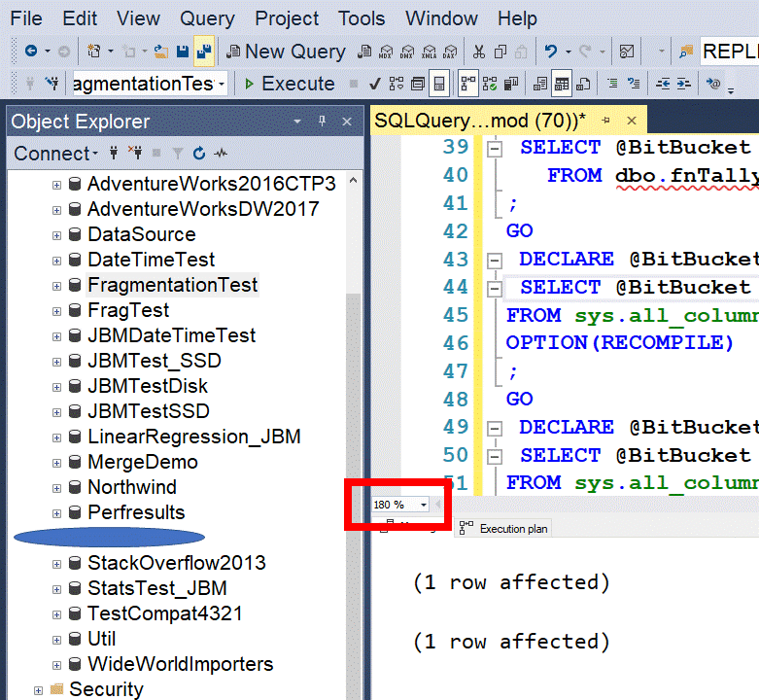The image size is (759, 700).
Task: Open the Edit menu
Action: tap(80, 18)
